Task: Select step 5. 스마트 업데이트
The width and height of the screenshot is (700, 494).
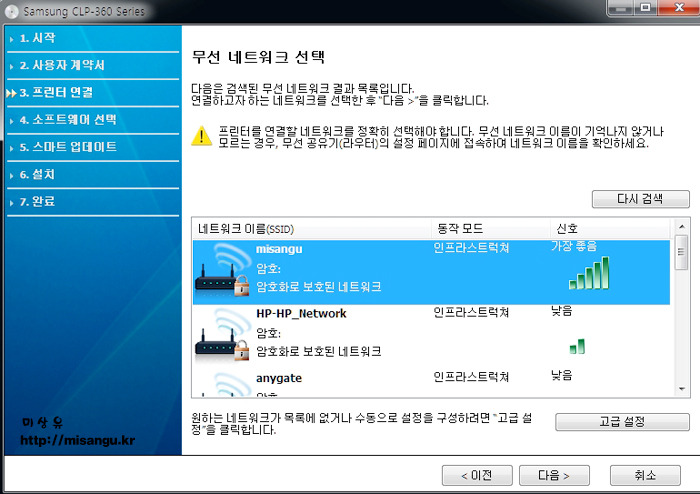Action: click(93, 147)
